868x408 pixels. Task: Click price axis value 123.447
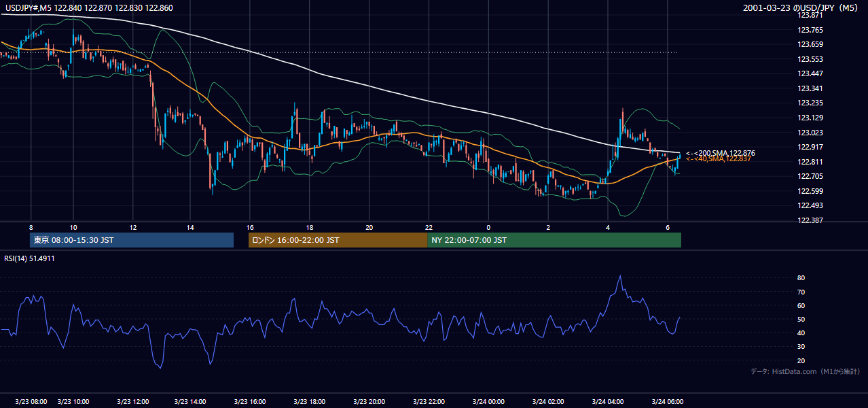tap(810, 74)
